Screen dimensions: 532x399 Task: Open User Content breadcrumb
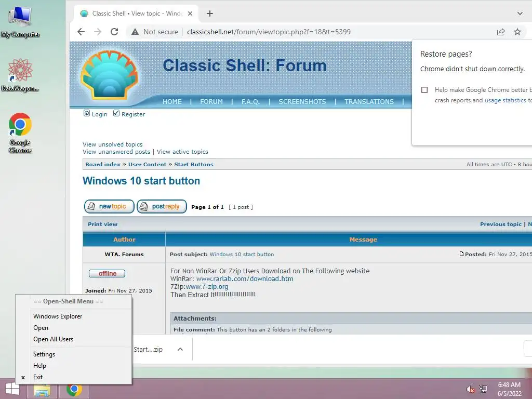pyautogui.click(x=147, y=165)
